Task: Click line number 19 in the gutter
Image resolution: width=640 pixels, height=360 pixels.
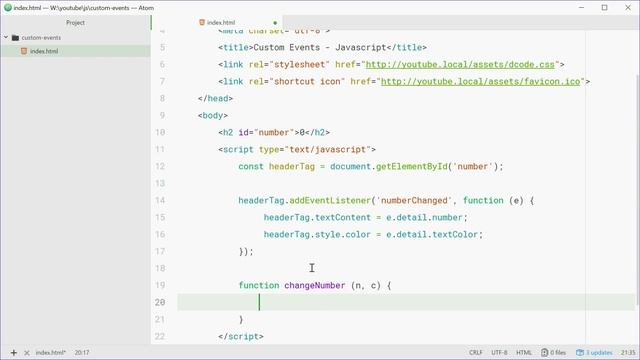Action: [x=160, y=285]
